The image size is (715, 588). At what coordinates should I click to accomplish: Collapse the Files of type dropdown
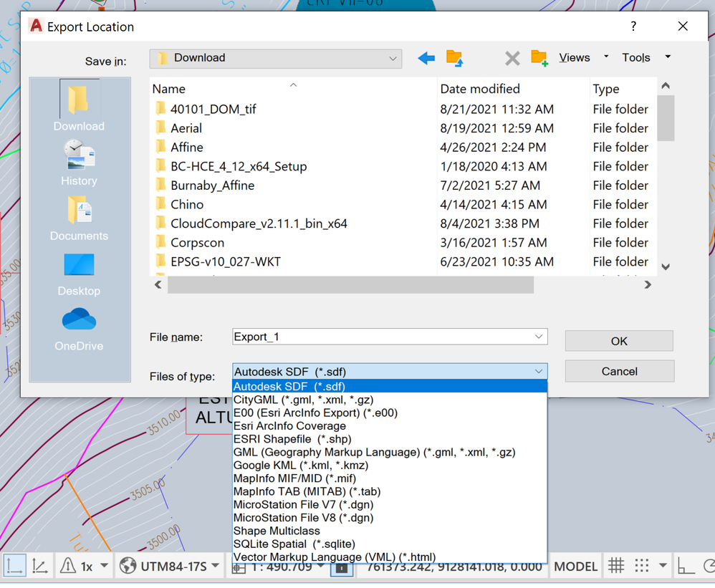coord(539,372)
